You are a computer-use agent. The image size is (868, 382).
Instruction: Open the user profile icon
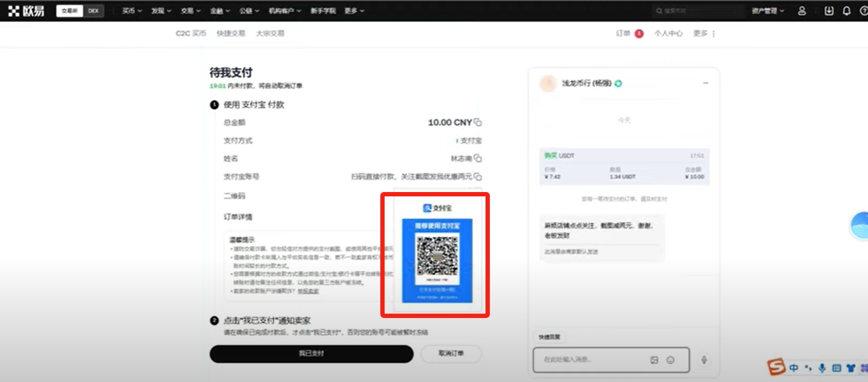802,11
